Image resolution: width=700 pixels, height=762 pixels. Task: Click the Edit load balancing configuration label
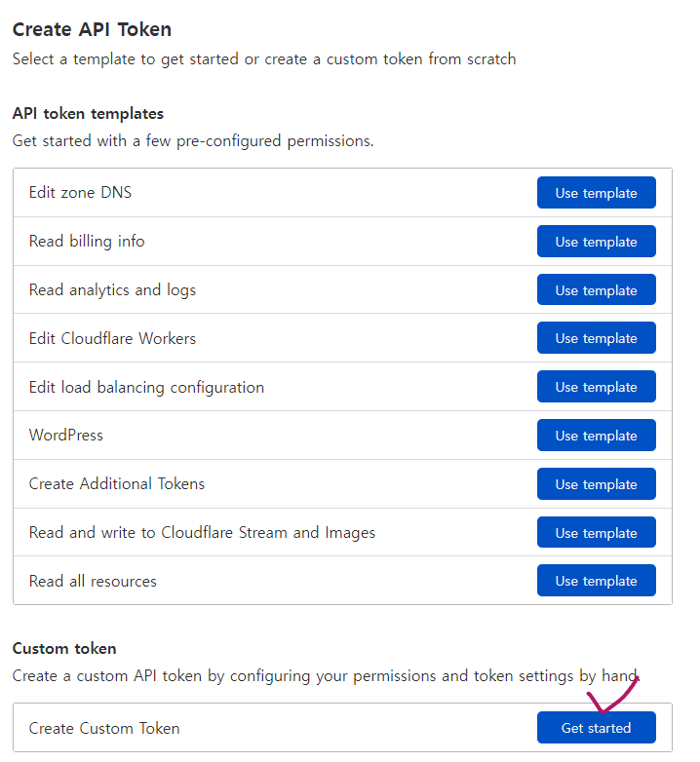pos(146,388)
